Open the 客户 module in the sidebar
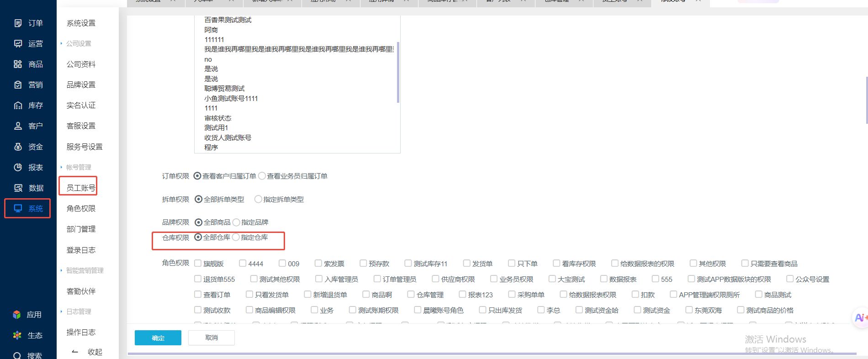Screen dimensions: 868x359 28,126
